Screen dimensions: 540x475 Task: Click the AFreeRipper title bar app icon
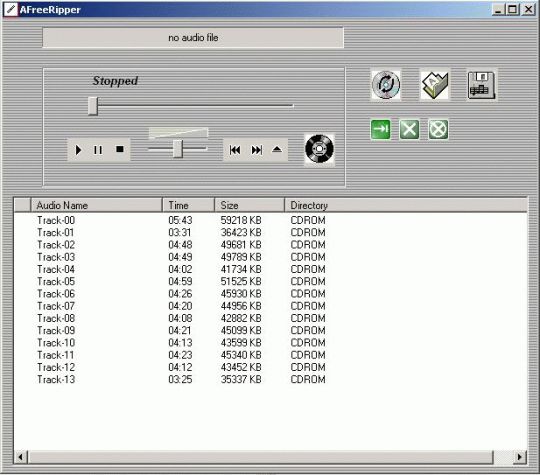[x=10, y=9]
